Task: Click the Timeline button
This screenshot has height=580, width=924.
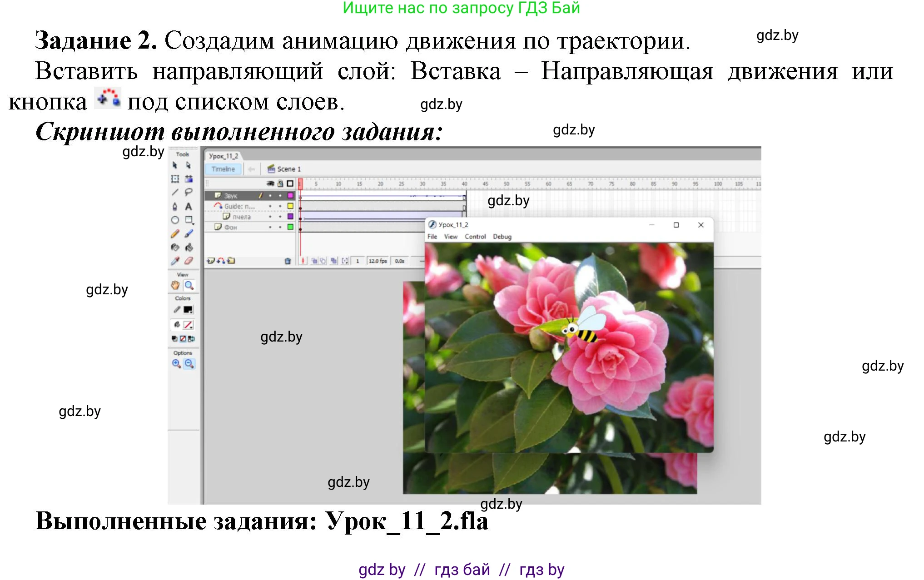Action: (x=223, y=169)
